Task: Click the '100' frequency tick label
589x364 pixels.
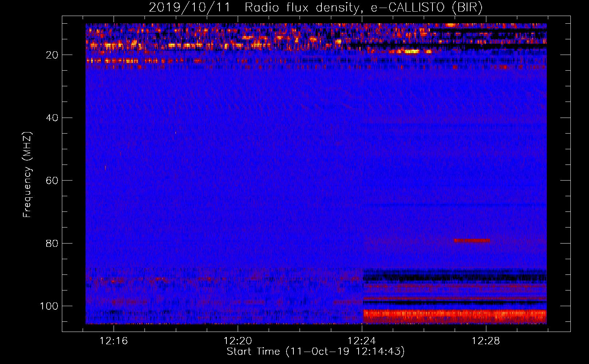Action: [49, 306]
